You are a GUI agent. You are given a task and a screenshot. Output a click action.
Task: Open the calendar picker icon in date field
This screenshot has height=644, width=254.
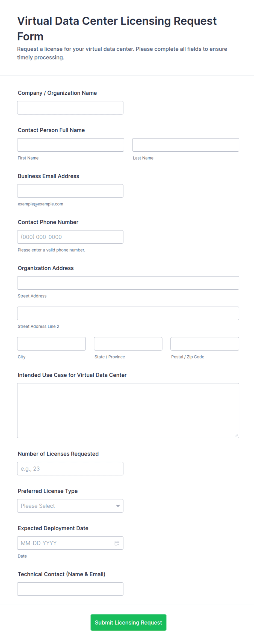[x=117, y=543]
